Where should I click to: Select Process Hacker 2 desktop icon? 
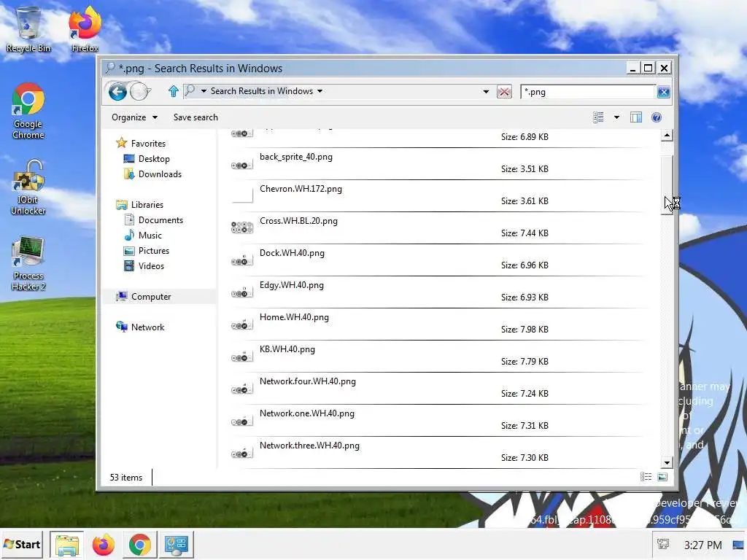pos(28,263)
